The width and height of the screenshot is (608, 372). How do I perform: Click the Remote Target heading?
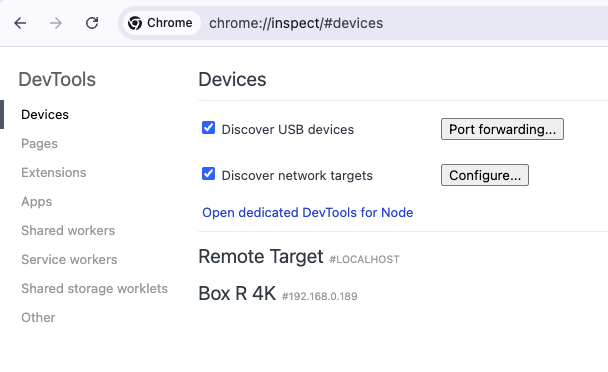pos(261,256)
